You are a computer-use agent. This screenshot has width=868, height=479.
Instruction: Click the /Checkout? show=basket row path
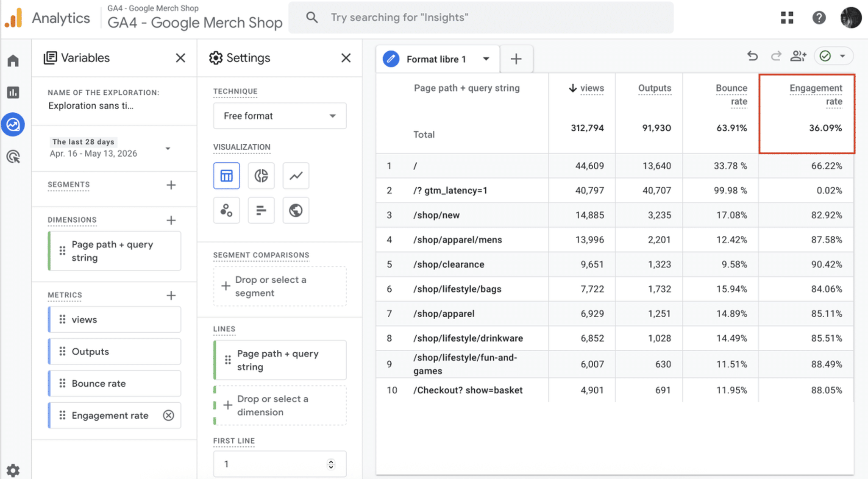coord(468,390)
